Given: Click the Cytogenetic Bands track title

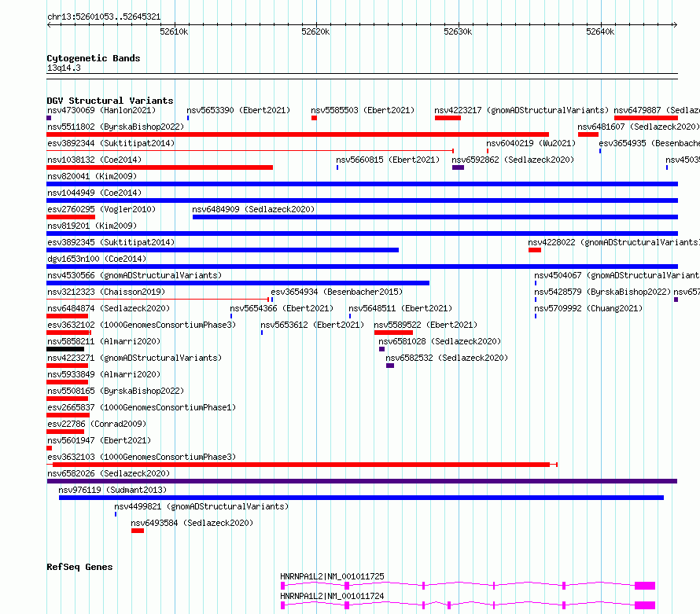Looking at the screenshot, I should tap(94, 58).
